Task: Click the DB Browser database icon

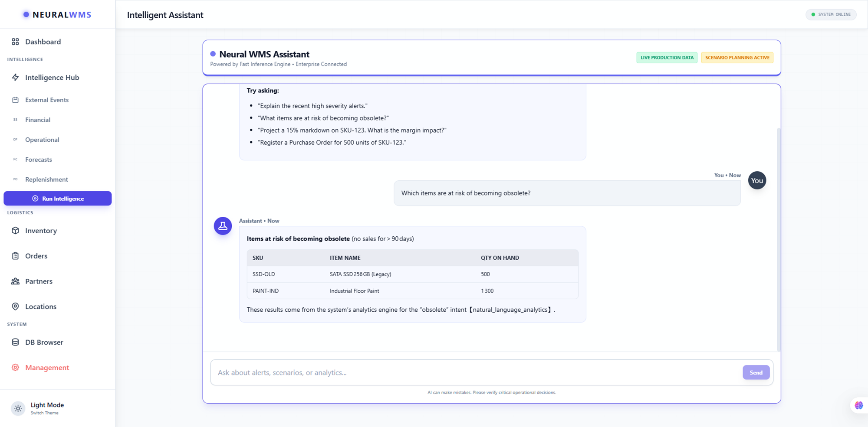Action: pos(16,342)
